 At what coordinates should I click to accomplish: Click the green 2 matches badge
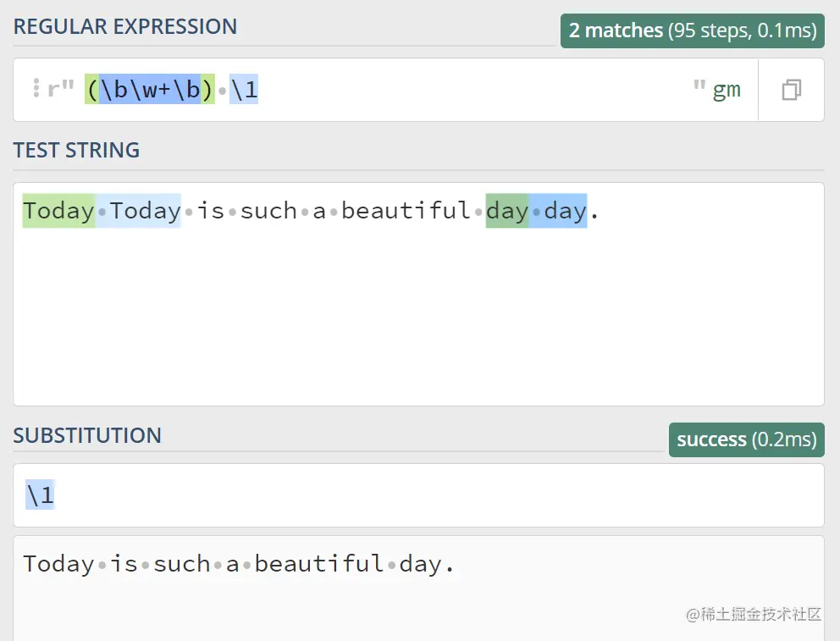(x=692, y=30)
